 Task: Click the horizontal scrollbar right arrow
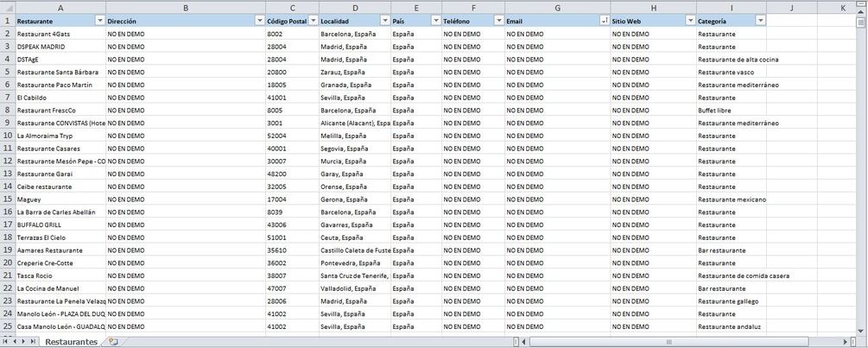coord(846,342)
